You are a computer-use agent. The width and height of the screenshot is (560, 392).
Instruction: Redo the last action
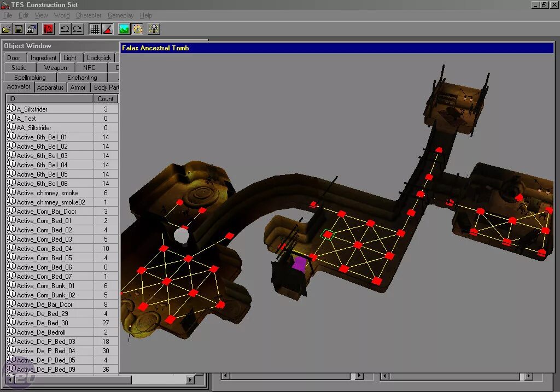77,29
